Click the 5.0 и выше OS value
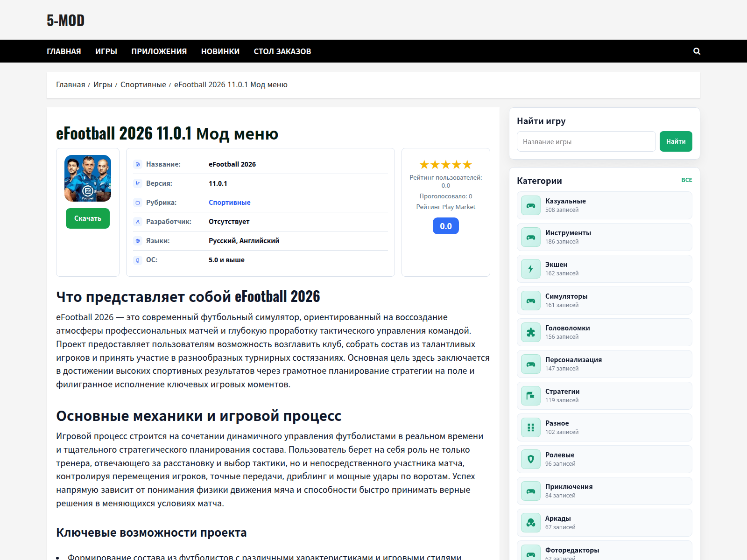The width and height of the screenshot is (747, 560). pos(226,260)
